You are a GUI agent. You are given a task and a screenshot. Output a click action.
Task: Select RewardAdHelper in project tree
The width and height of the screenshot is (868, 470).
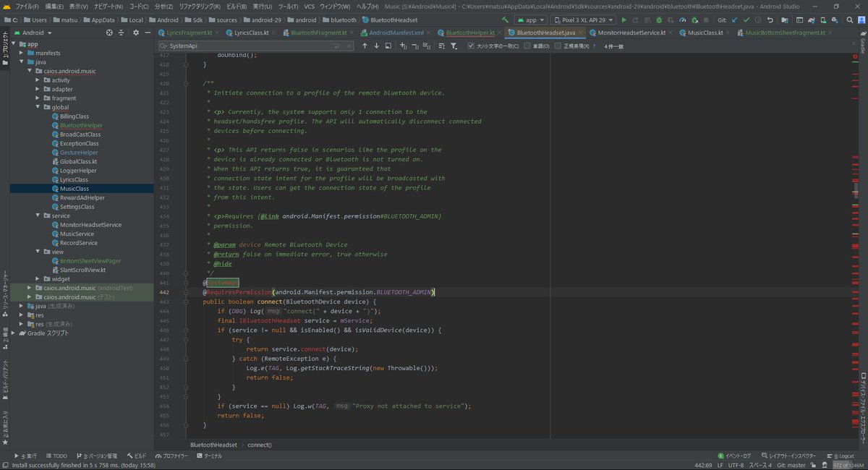pyautogui.click(x=82, y=197)
